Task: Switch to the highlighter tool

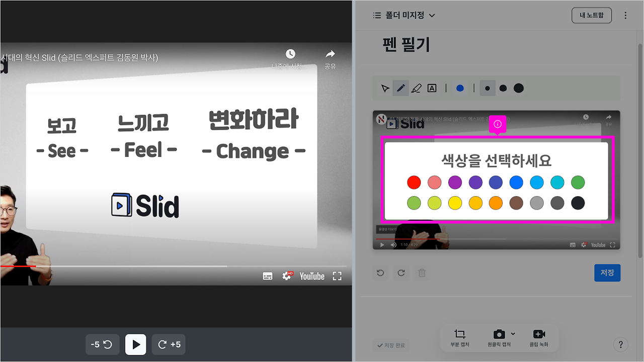Action: (x=416, y=88)
